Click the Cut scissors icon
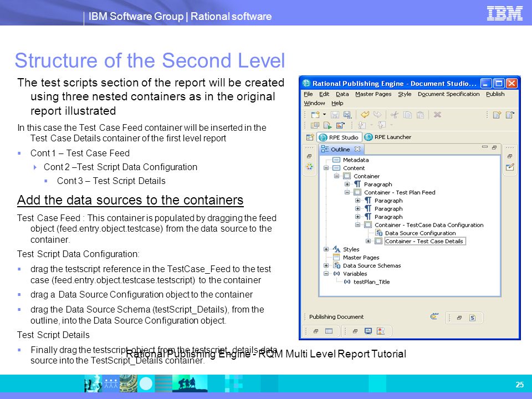This screenshot has width=532, height=399. click(394, 115)
